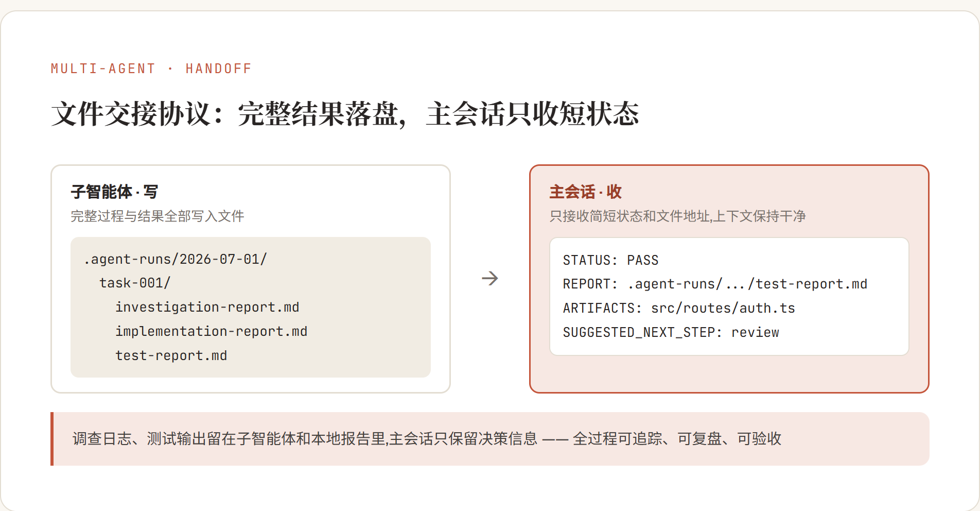Click the ARTIFACTS src/routes/auth.ts line

pyautogui.click(x=679, y=309)
